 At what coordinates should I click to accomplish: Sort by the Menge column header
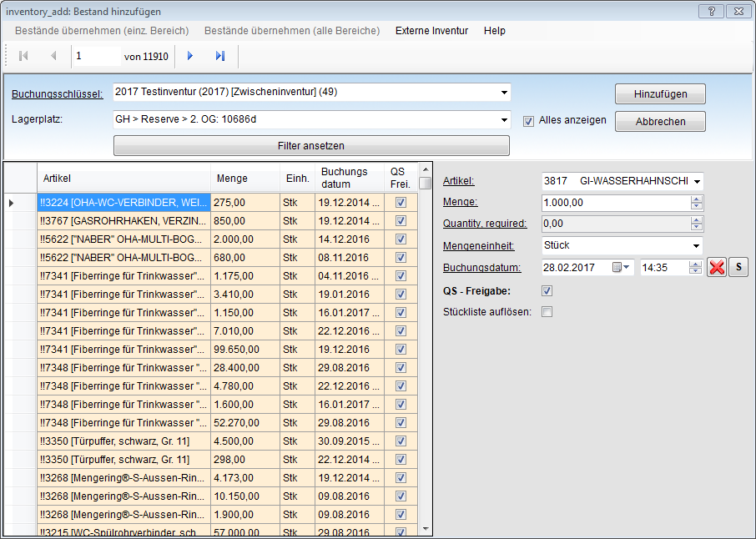245,178
